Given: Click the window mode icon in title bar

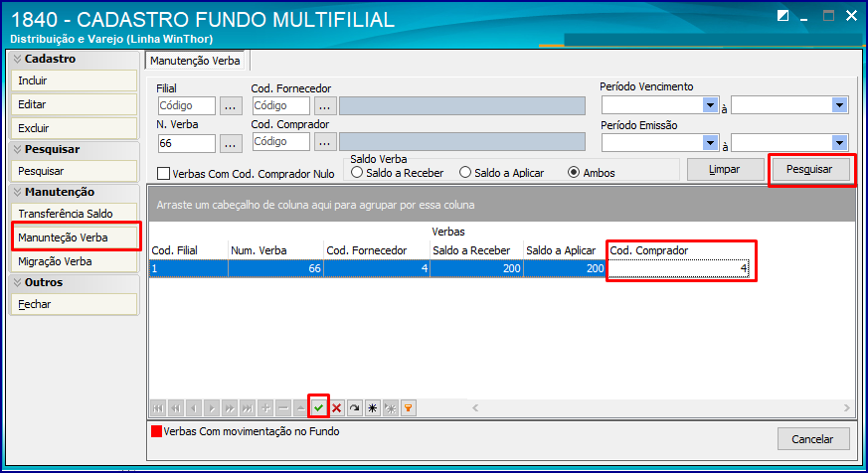Looking at the screenshot, I should pyautogui.click(x=782, y=16).
